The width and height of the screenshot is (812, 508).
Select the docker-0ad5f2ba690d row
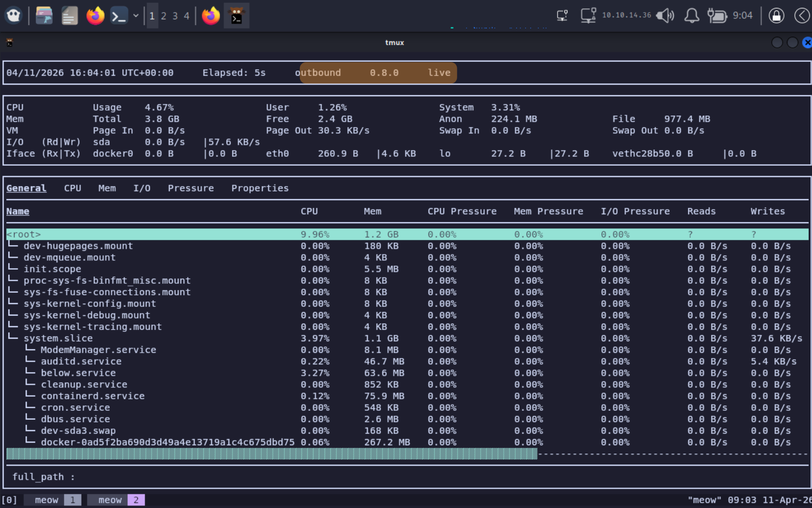[407, 442]
